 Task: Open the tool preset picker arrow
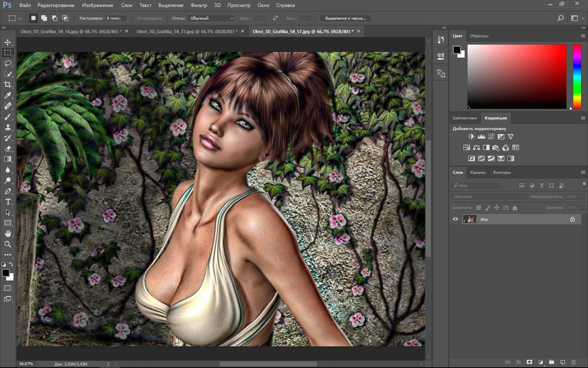coord(20,18)
